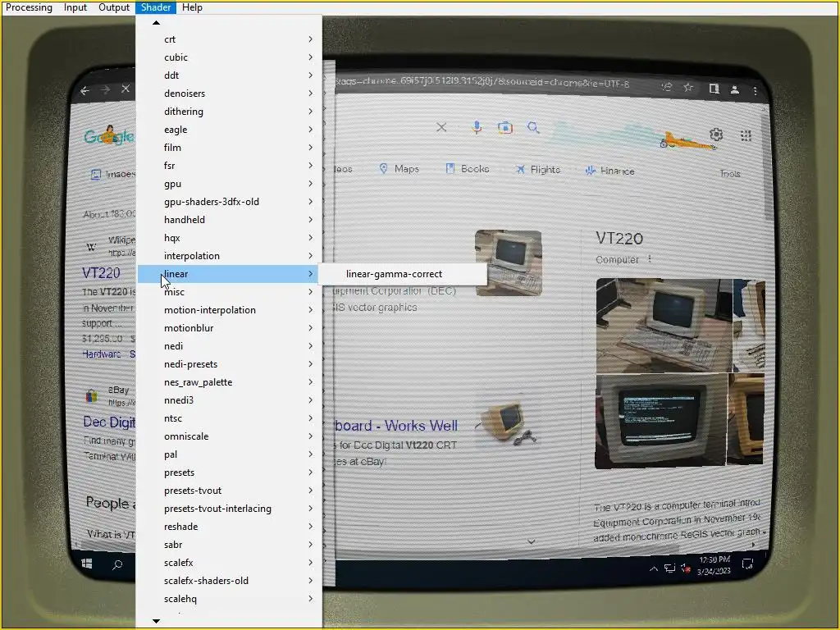Screen dimensions: 840x630
Task: Open the nnedi3 entry
Action: pos(230,400)
